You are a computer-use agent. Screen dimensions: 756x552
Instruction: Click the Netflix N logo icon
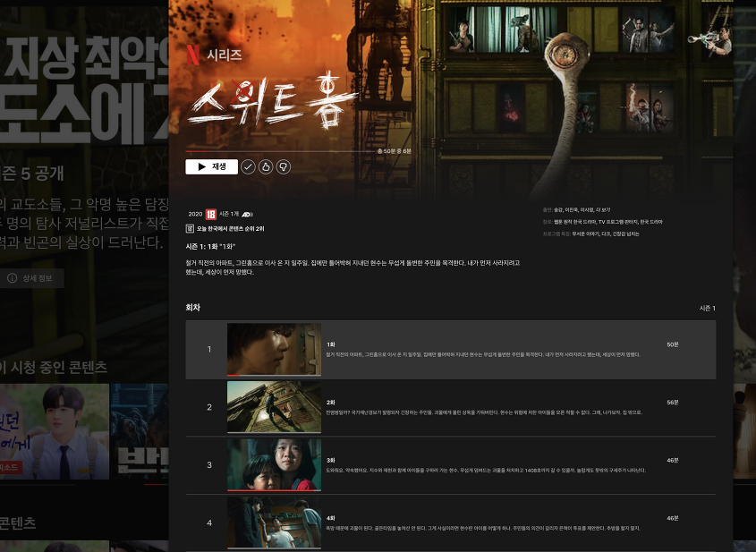coord(195,54)
